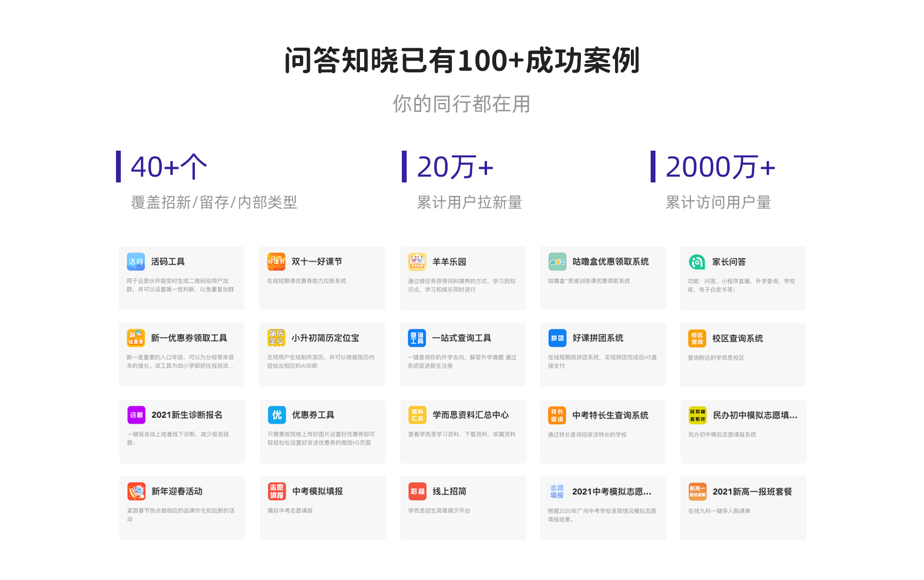This screenshot has height=580, width=924.
Task: Click the 优惠券工具 blue 优 icon
Action: pyautogui.click(x=277, y=414)
